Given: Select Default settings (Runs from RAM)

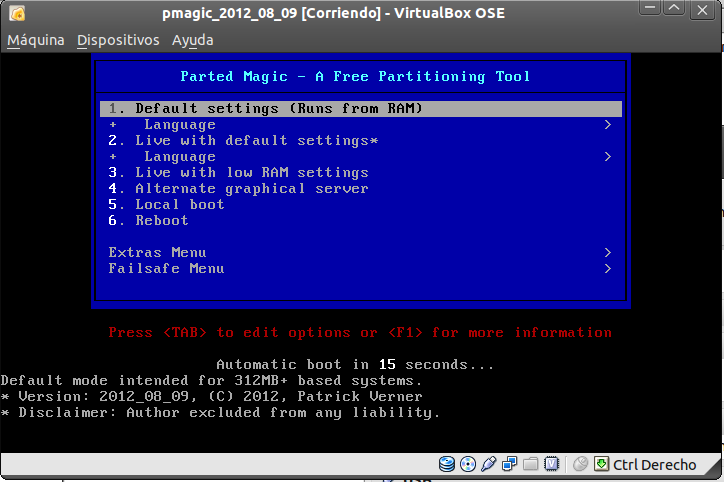Looking at the screenshot, I should (280, 108).
